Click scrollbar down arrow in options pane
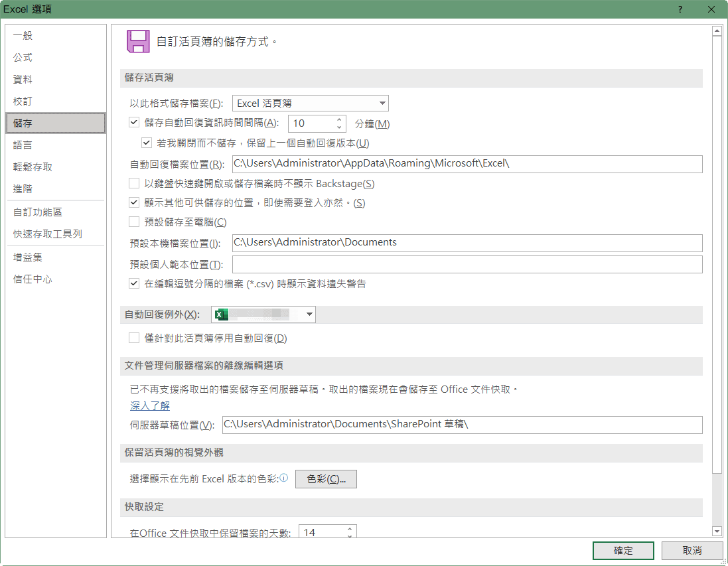This screenshot has width=728, height=566. [x=717, y=531]
